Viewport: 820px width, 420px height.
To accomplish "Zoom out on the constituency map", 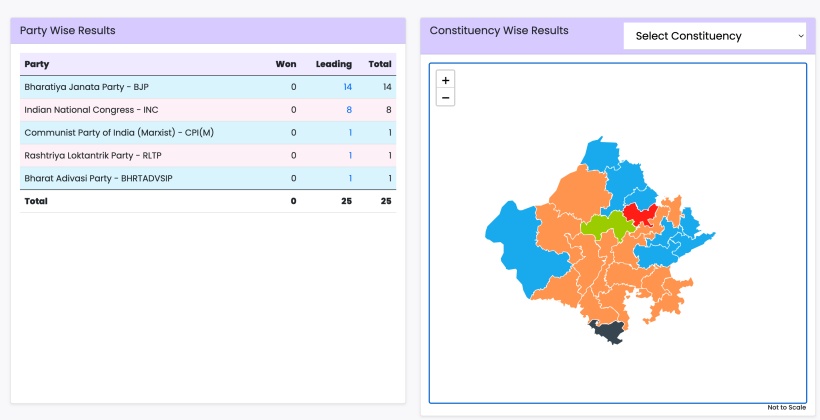I will (446, 98).
